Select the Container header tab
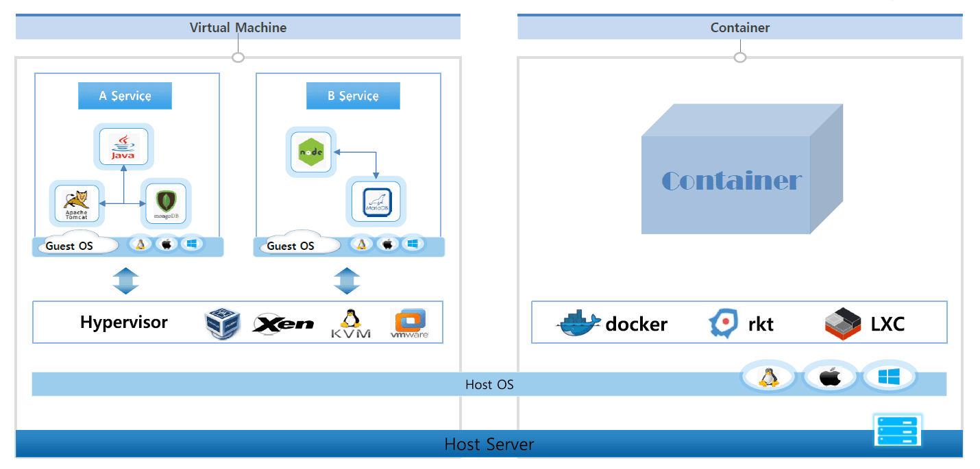The width and height of the screenshot is (980, 469). point(739,27)
